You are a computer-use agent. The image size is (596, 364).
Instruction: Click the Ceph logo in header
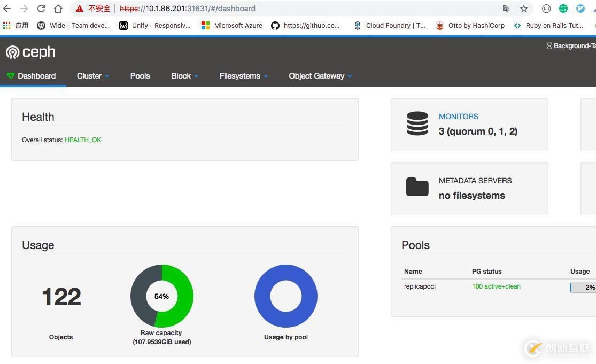click(30, 52)
